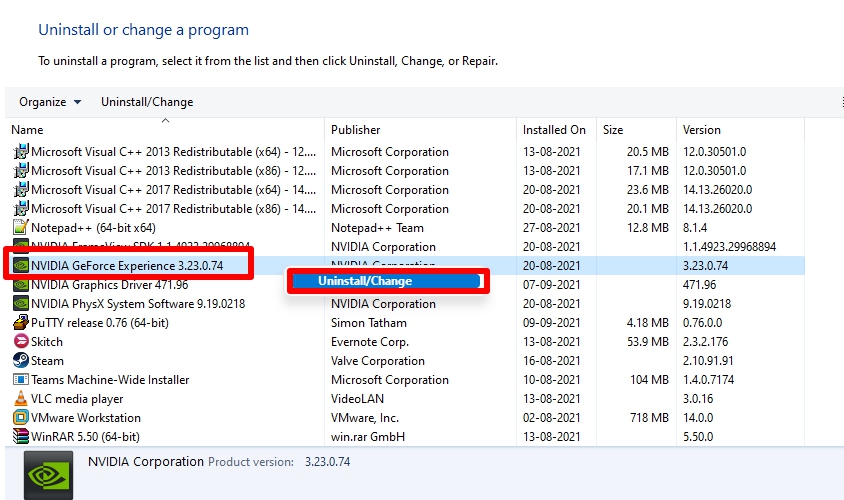Click the large NVIDIA logo in details pane
Image resolution: width=844 pixels, height=500 pixels.
(x=48, y=476)
